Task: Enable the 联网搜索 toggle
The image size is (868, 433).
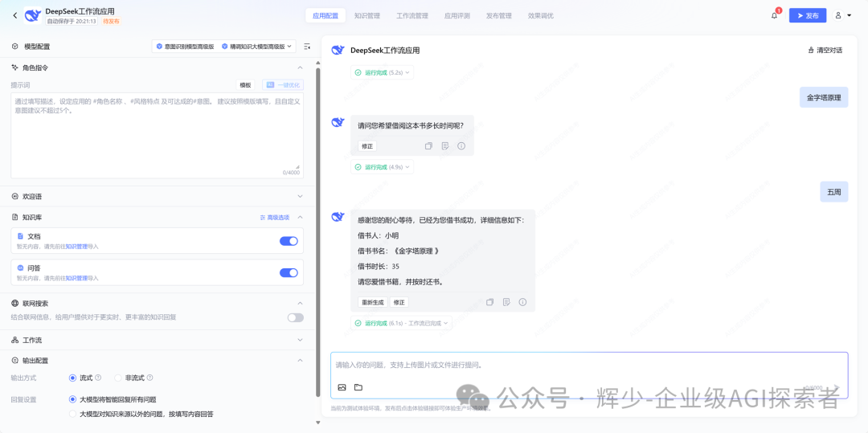Action: [295, 317]
